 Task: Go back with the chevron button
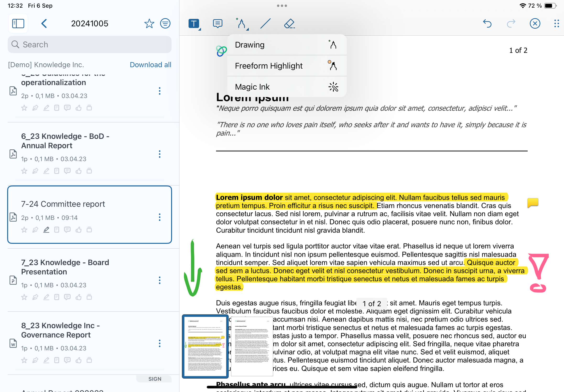pos(44,24)
